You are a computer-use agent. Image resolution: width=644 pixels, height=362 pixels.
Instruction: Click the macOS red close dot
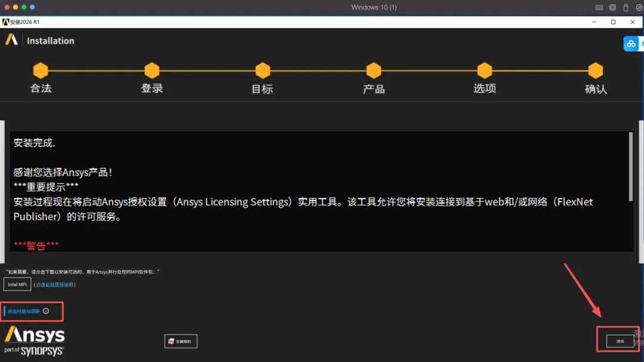(x=7, y=7)
